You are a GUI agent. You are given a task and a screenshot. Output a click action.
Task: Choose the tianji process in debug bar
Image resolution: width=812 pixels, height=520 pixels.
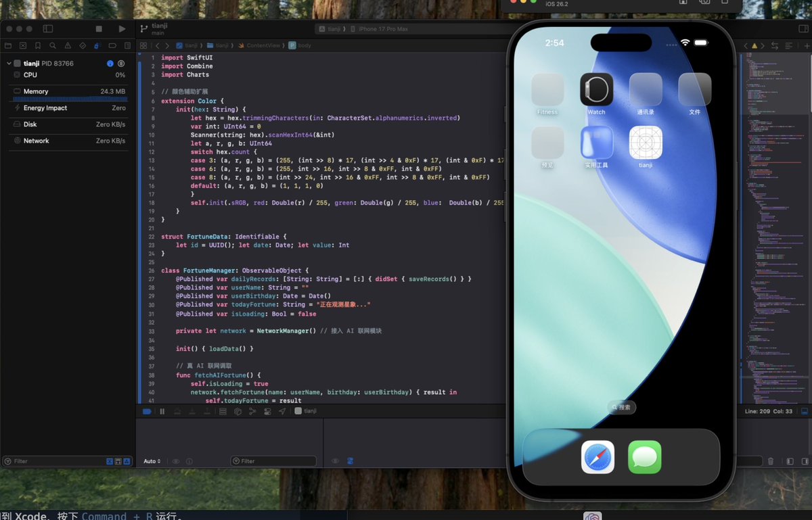point(306,411)
